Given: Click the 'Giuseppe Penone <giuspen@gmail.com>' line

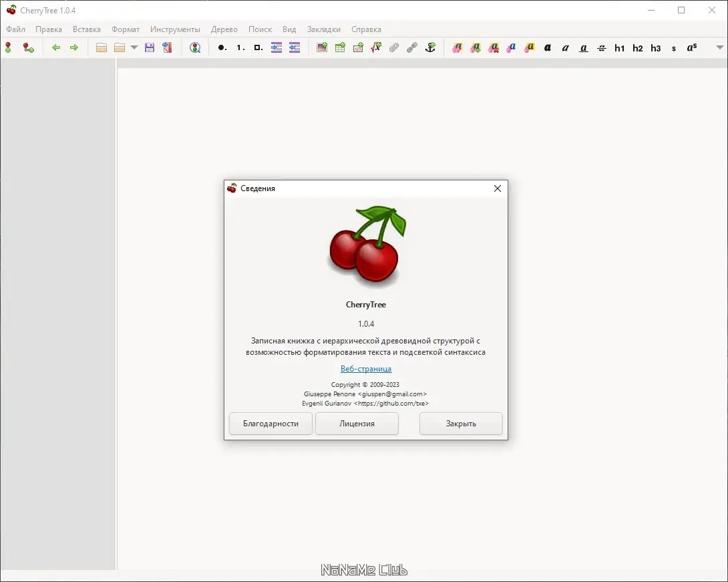Looking at the screenshot, I should click(365, 394).
